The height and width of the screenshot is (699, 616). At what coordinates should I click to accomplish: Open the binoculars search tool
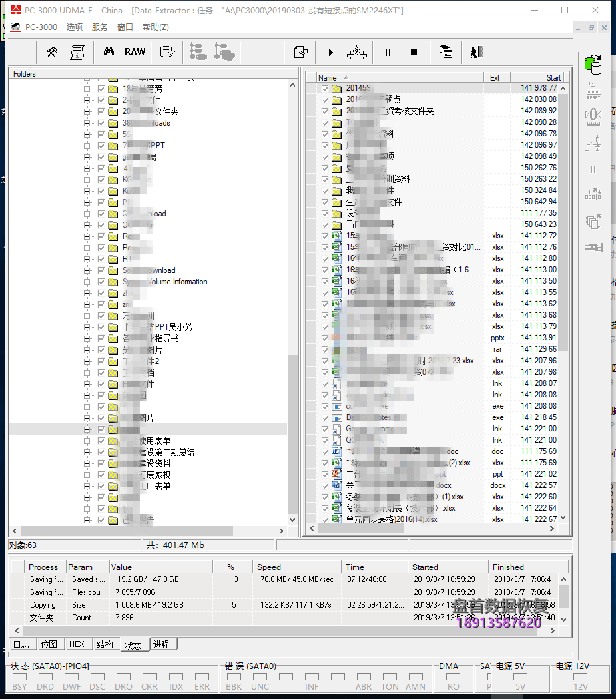(x=109, y=51)
